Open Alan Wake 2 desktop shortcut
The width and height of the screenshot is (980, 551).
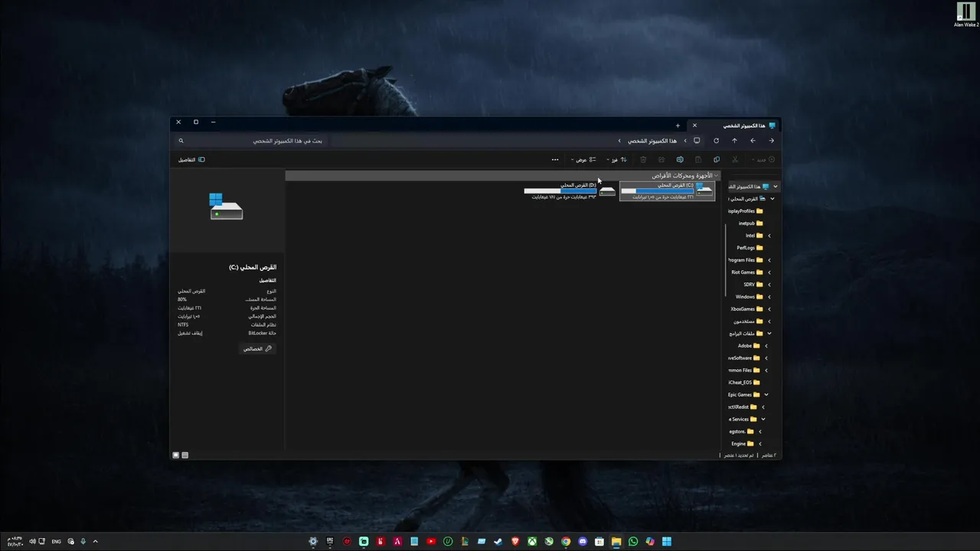[x=966, y=15]
